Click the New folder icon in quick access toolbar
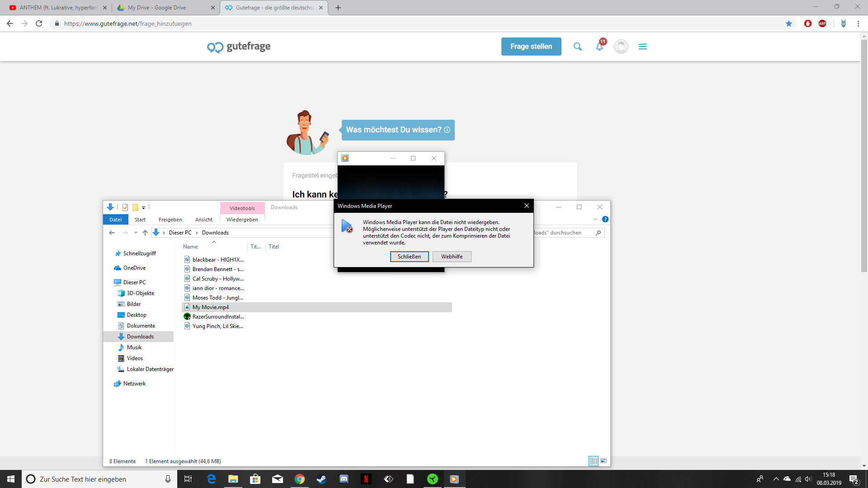Screen dimensions: 868x488 (x=136, y=207)
